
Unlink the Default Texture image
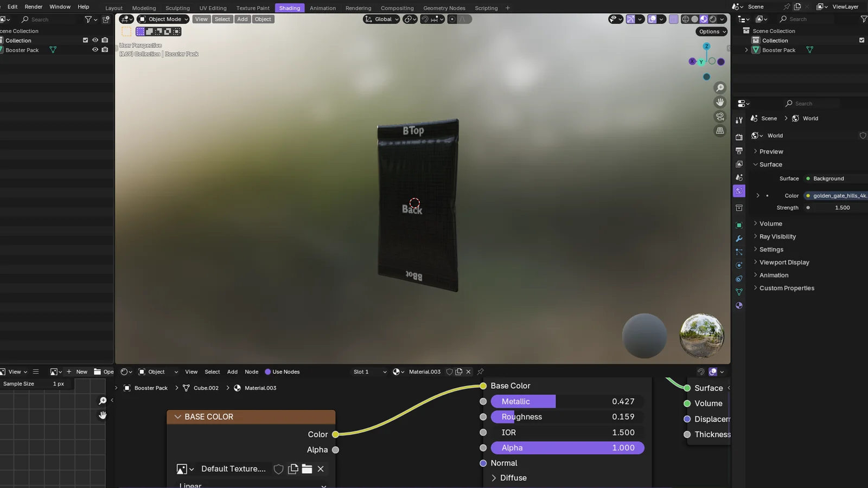(x=321, y=469)
